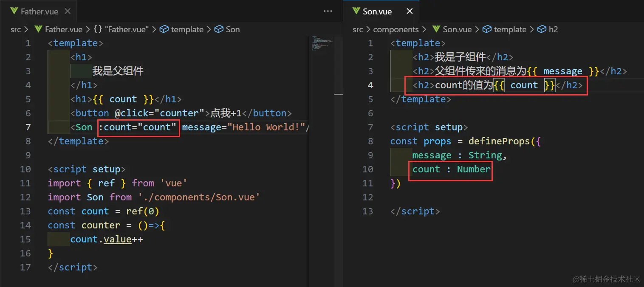
Task: Click ':count="count"' attribute in Father.vue
Action: tap(137, 127)
